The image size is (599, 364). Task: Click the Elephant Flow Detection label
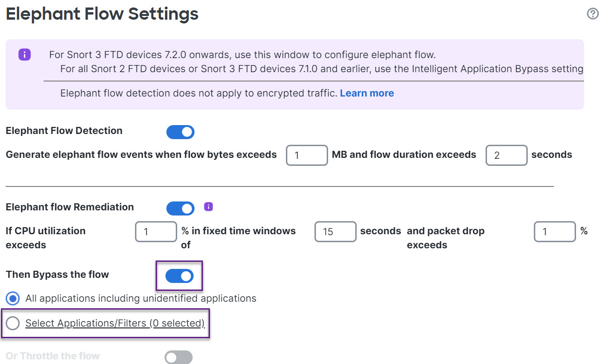click(64, 131)
